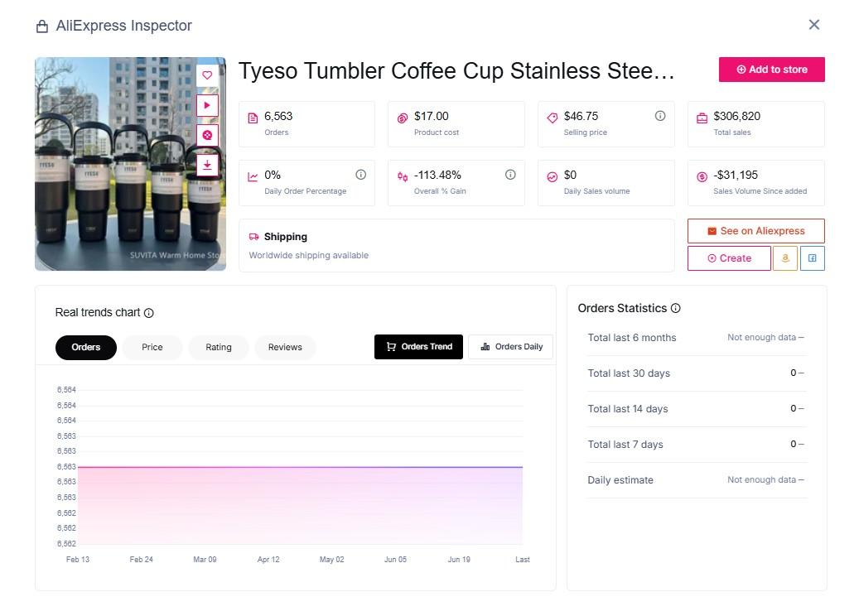Image resolution: width=859 pixels, height=616 pixels.
Task: Click the Orders document icon
Action: pos(253,118)
